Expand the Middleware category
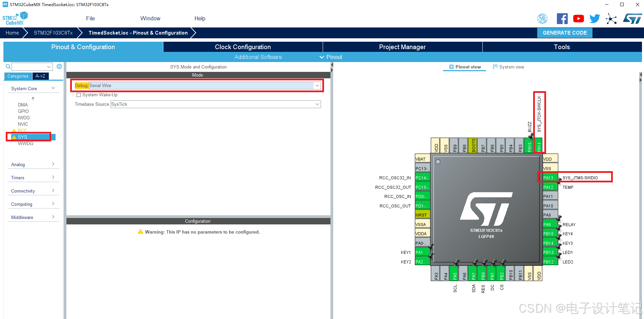This screenshot has width=644, height=319. pos(33,217)
